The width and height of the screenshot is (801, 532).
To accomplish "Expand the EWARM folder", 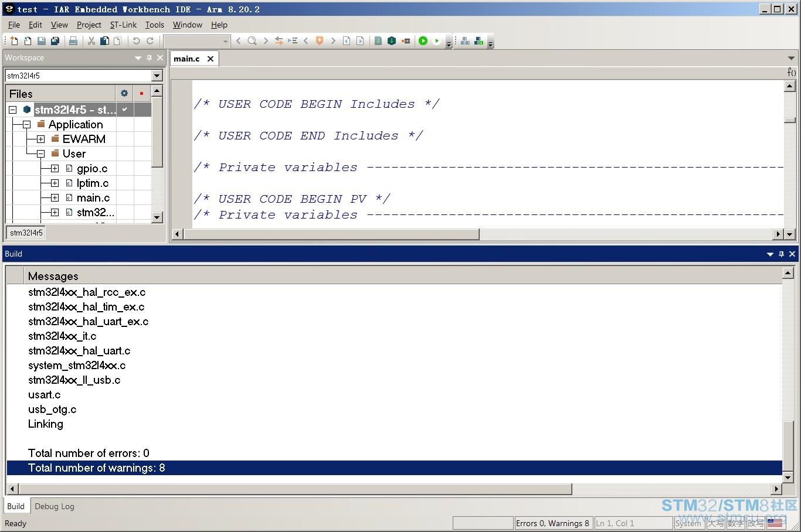I will click(40, 139).
